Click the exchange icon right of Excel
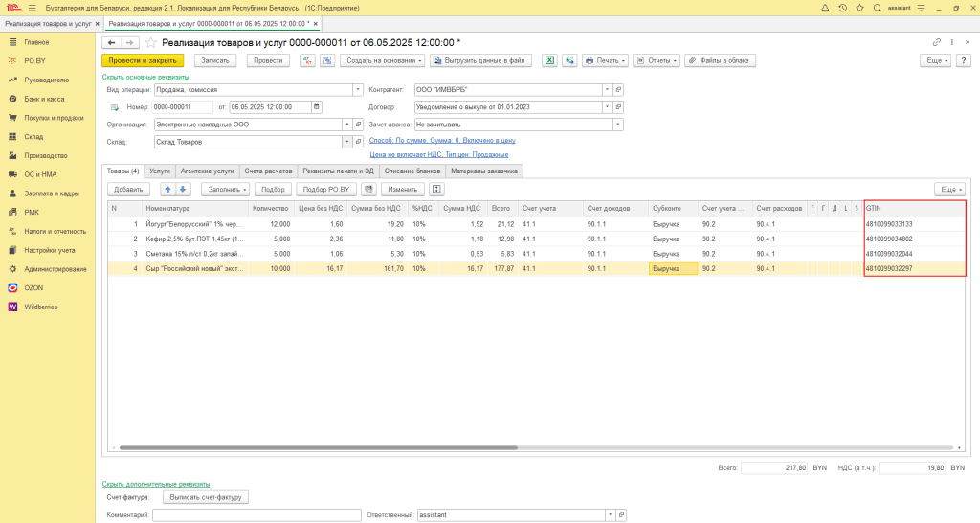Screen dimensions: 980x523 pyautogui.click(x=569, y=60)
